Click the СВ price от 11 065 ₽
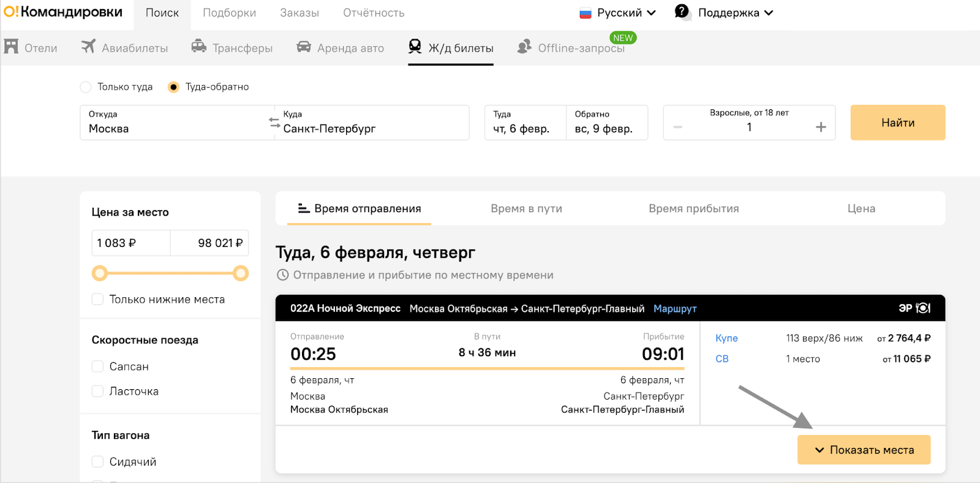The image size is (980, 483). tap(907, 359)
